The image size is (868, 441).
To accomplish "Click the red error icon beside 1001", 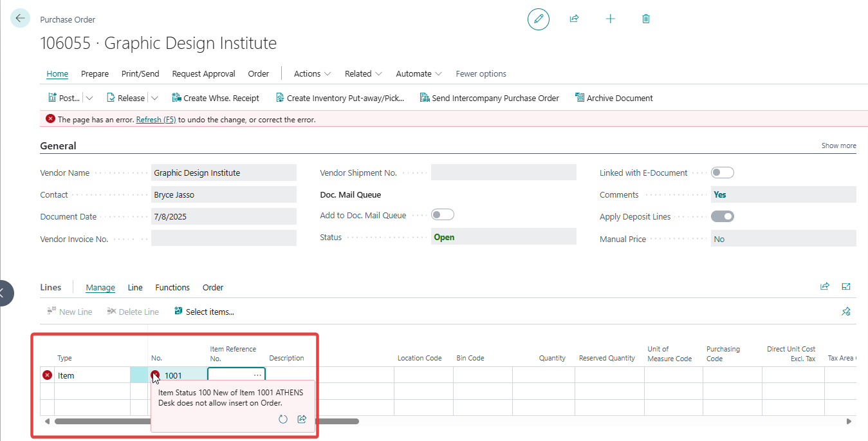I will tap(155, 375).
